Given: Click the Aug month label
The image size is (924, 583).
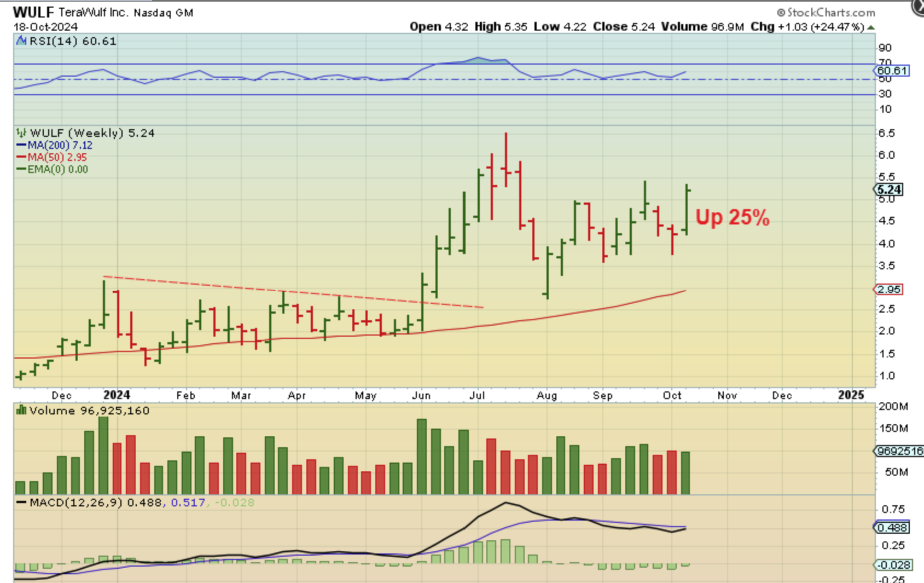Looking at the screenshot, I should [547, 395].
